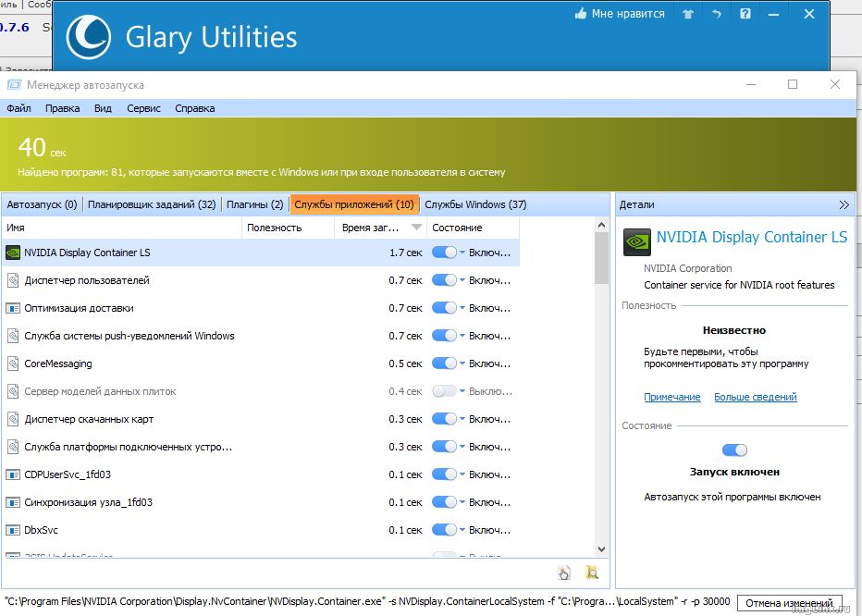Open state dropdown arrow for DbxSvc
The height and width of the screenshot is (616, 862).
pyautogui.click(x=462, y=531)
